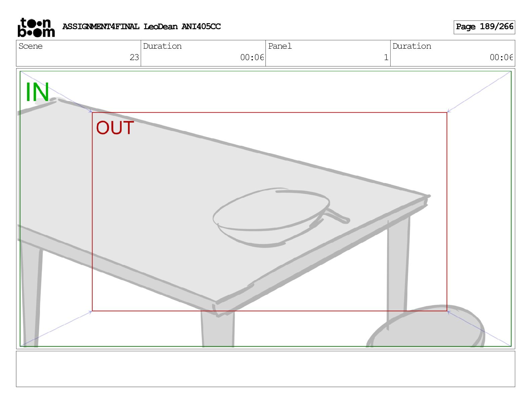Screen dimensions: 532x411
Task: Click the frying pan drawing on table
Action: pyautogui.click(x=281, y=217)
